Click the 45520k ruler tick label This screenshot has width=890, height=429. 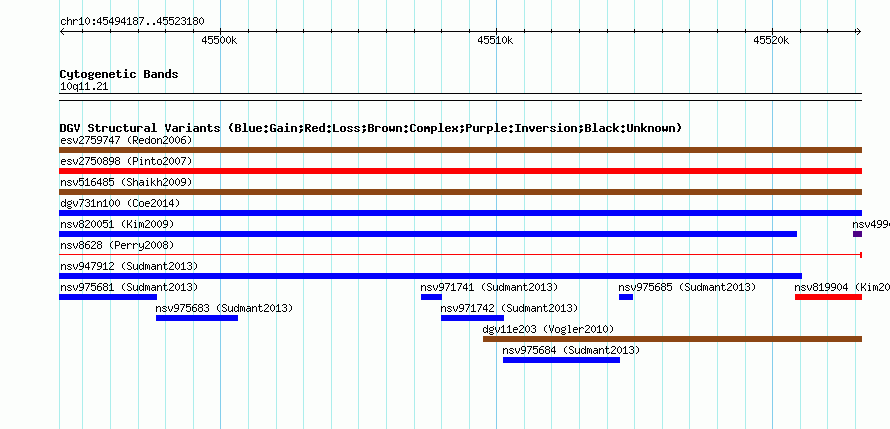tap(771, 41)
